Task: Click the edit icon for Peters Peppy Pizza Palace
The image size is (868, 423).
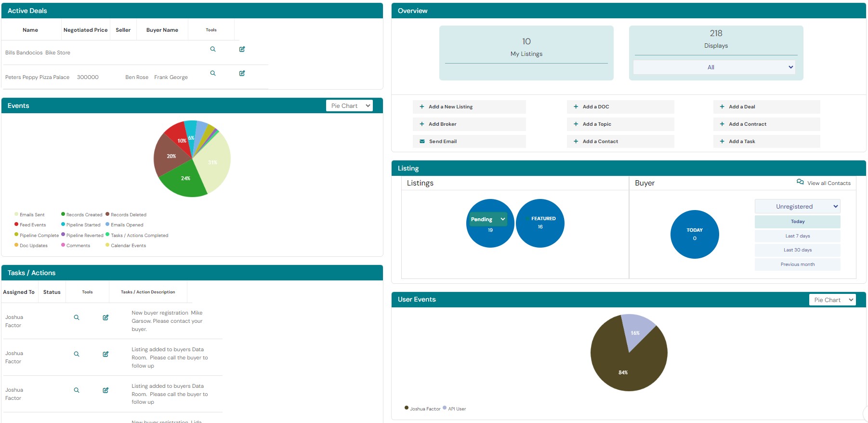Action: [x=242, y=73]
